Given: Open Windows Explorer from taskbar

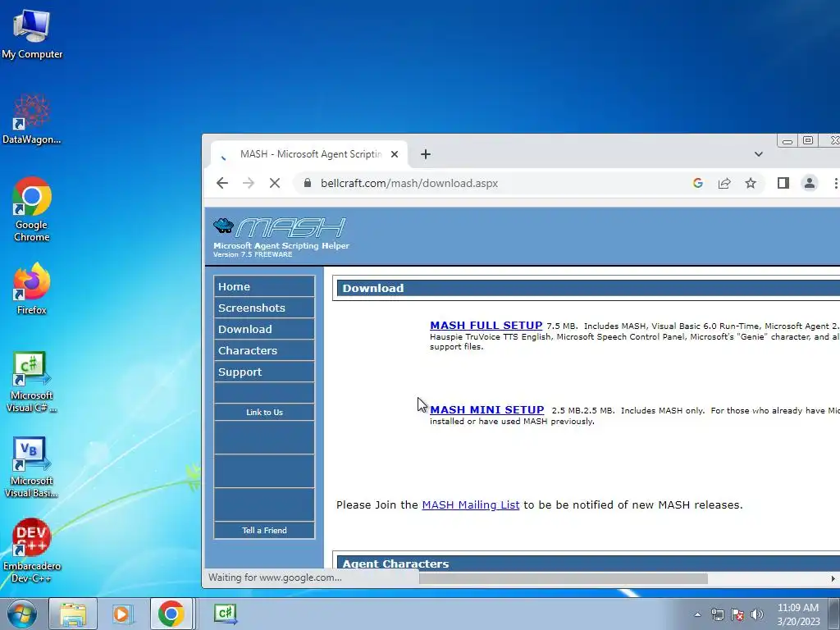Looking at the screenshot, I should 73,614.
